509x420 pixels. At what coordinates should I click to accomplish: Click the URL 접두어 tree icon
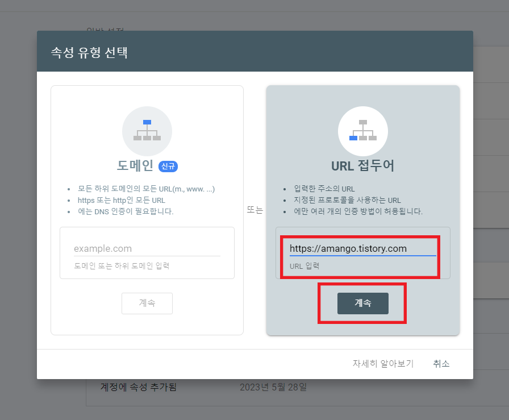pos(363,131)
